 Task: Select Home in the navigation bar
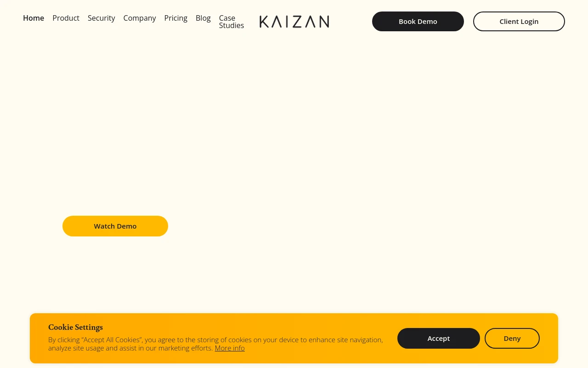tap(34, 18)
